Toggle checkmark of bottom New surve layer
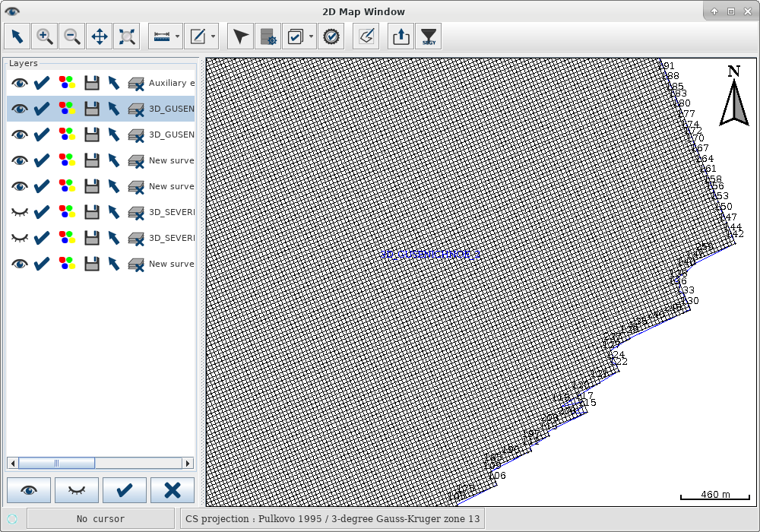This screenshot has width=760, height=532. pos(42,264)
